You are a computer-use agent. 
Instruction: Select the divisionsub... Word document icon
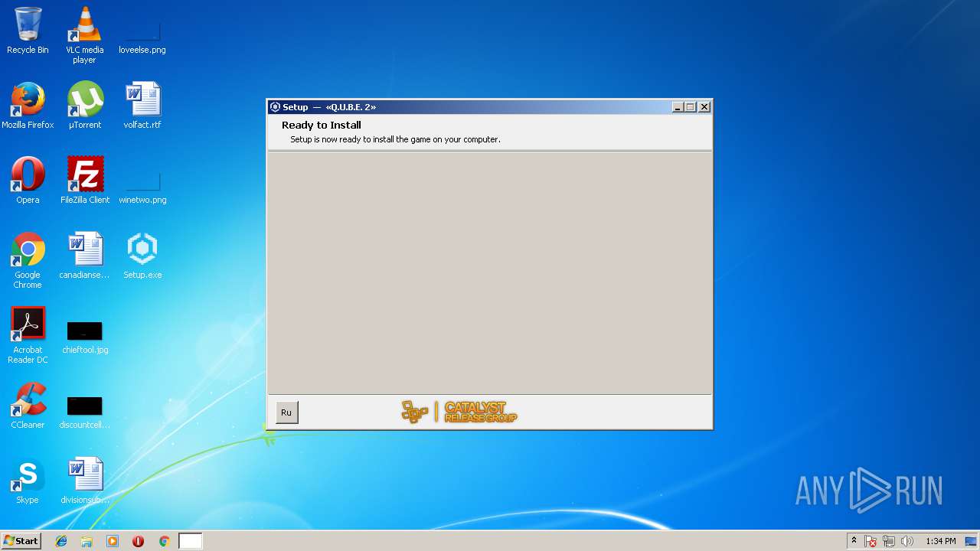85,481
